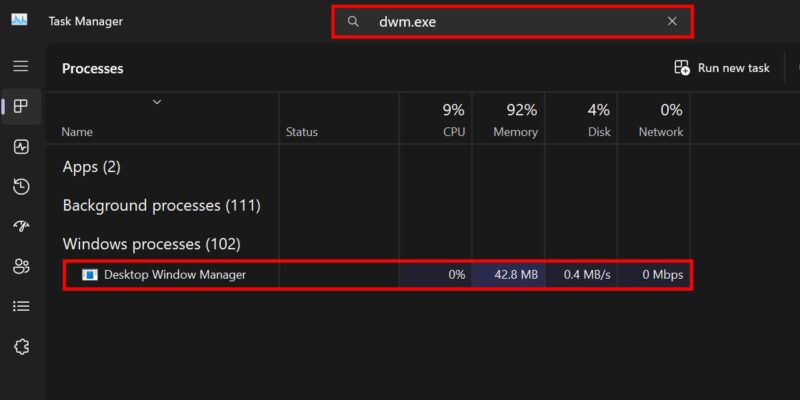Screen dimensions: 800x400
Task: Expand the Background processes (111) group
Action: [161, 206]
